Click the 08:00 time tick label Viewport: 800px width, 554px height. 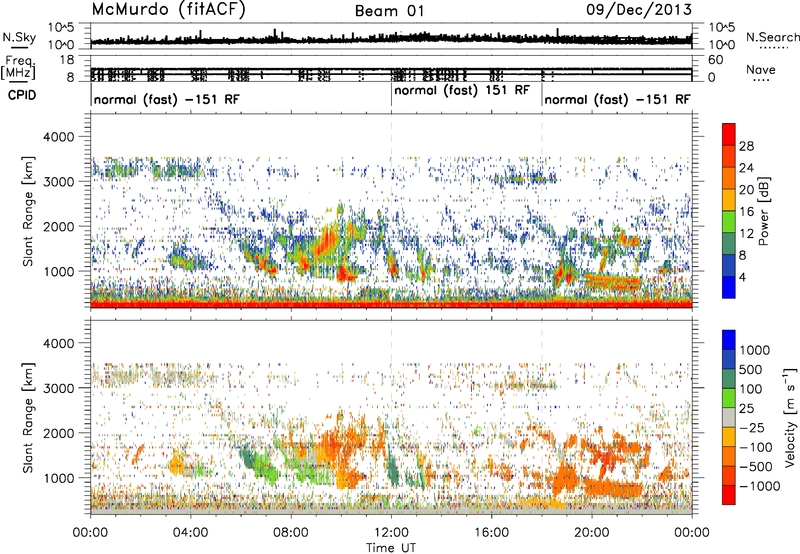[291, 533]
